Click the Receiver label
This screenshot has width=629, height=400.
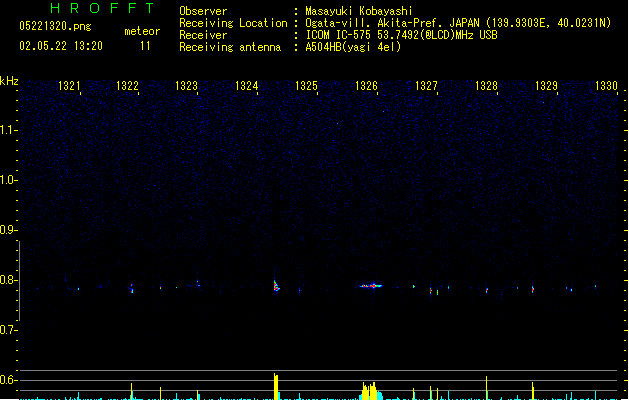coord(203,35)
